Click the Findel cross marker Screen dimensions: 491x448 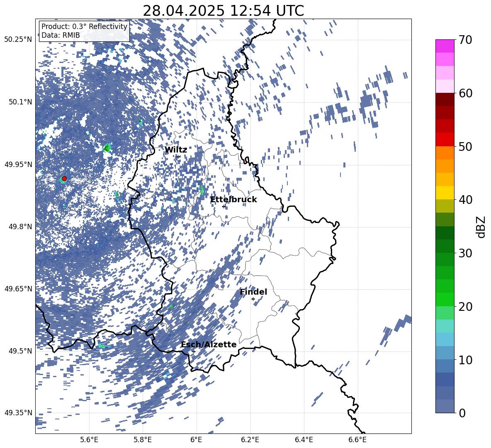click(253, 299)
